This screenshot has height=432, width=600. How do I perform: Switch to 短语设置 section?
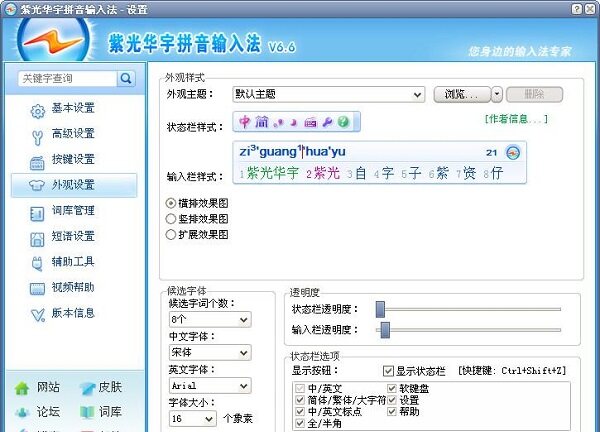pos(74,236)
